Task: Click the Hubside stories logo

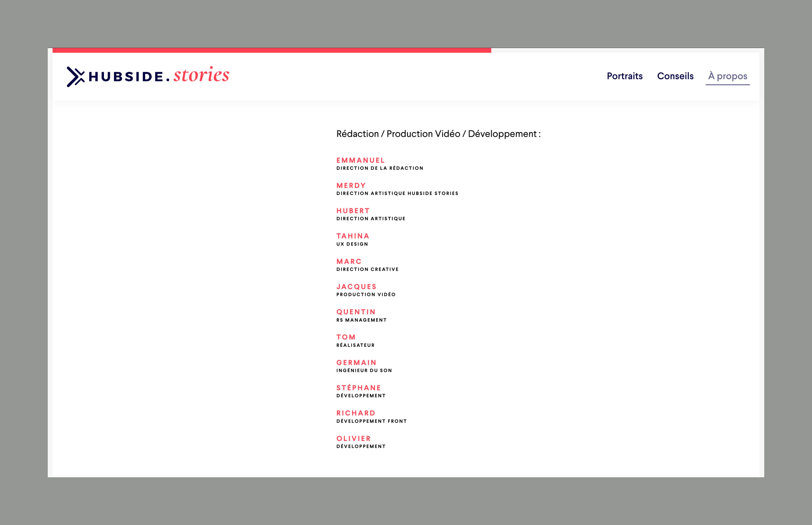Action: coord(148,76)
